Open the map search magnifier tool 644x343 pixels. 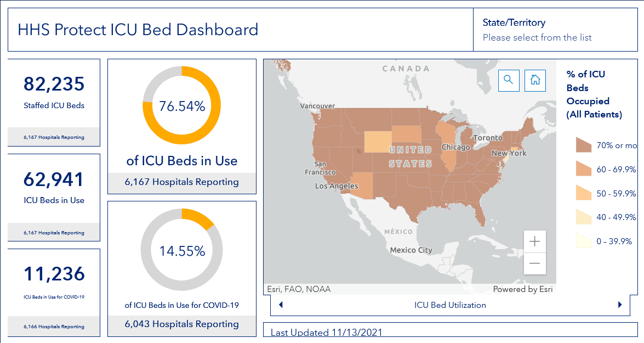509,80
